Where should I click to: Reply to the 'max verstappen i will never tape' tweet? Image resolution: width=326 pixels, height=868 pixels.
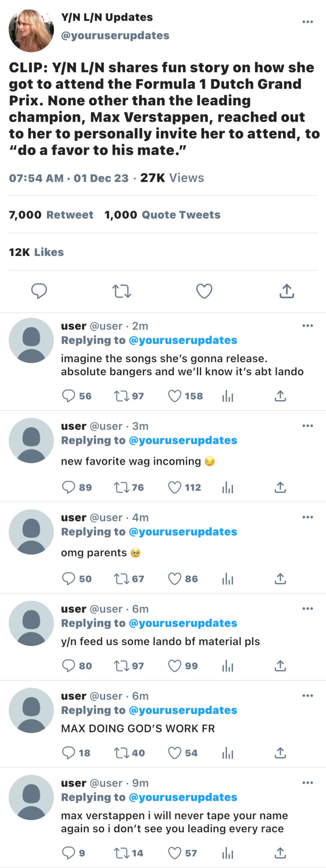(68, 853)
